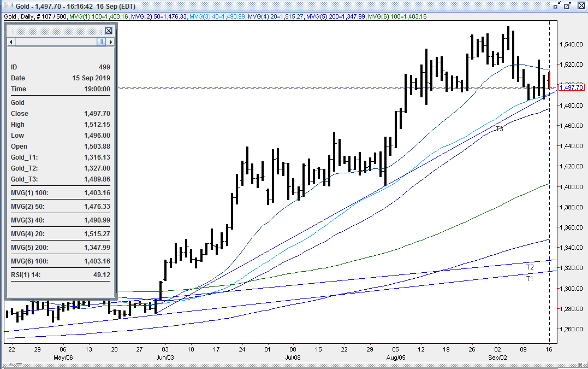The width and height of the screenshot is (588, 369).
Task: Click the Gold_T1: value 1,316.13
Action: point(97,157)
